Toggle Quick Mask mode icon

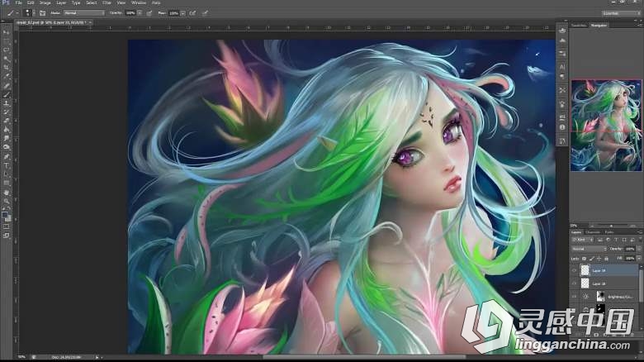(x=6, y=226)
